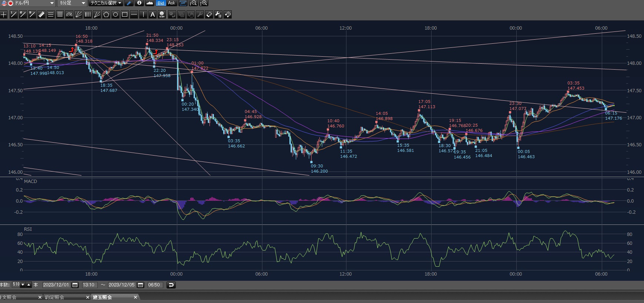The width and height of the screenshot is (644, 303).
Task: Click the return arrow button beside 06:50
Action: (x=171, y=285)
